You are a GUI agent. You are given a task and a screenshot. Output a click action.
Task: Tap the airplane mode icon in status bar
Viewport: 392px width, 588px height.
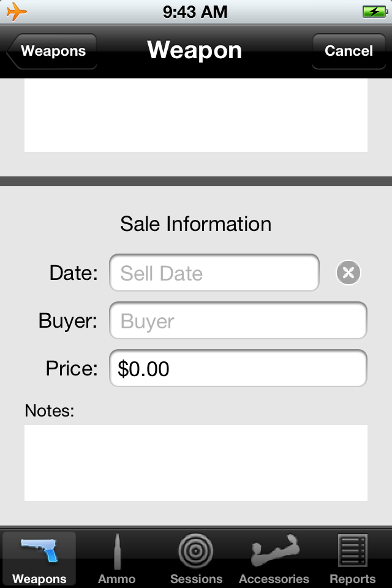point(18,10)
